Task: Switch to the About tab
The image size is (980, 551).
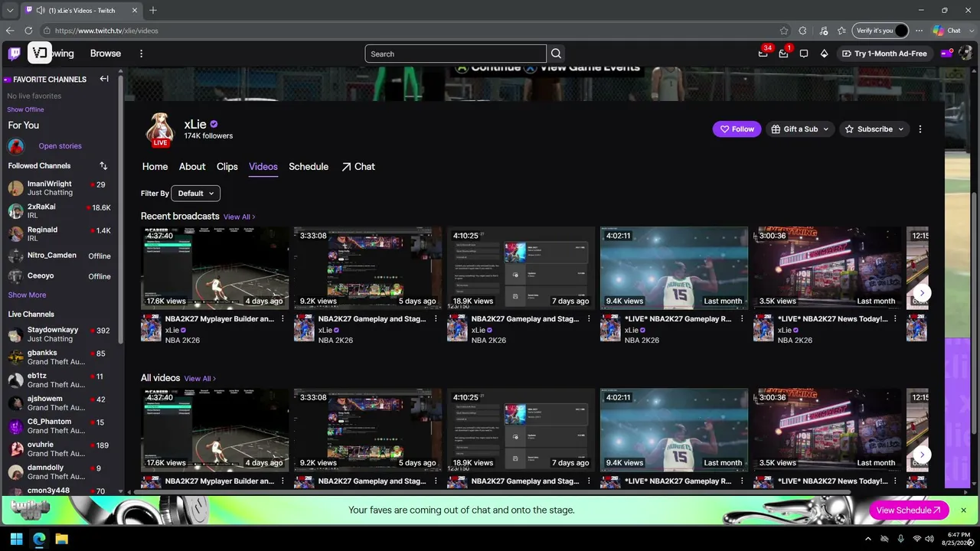Action: (192, 167)
